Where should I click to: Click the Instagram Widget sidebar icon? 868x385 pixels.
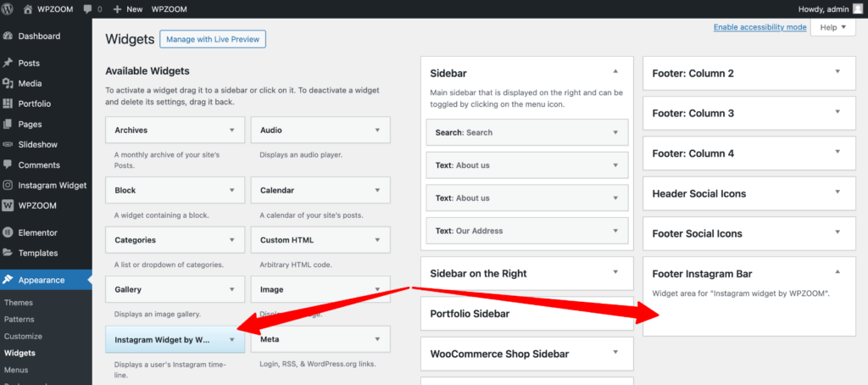tap(8, 185)
